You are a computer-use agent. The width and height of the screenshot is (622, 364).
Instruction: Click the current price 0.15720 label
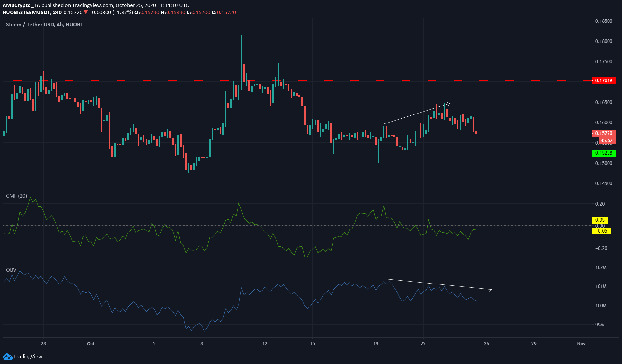(604, 133)
